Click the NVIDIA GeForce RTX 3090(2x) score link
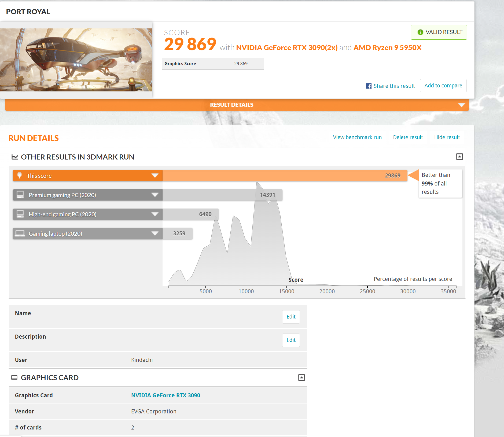 pos(287,48)
